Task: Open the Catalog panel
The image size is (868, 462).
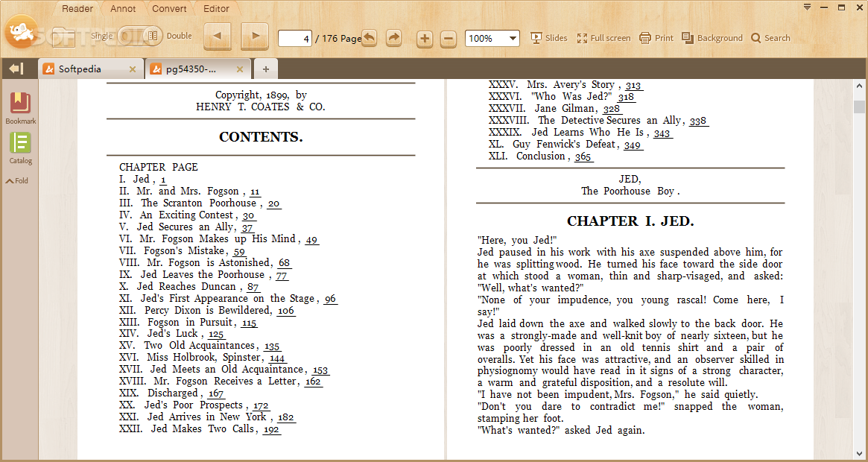Action: click(x=20, y=148)
